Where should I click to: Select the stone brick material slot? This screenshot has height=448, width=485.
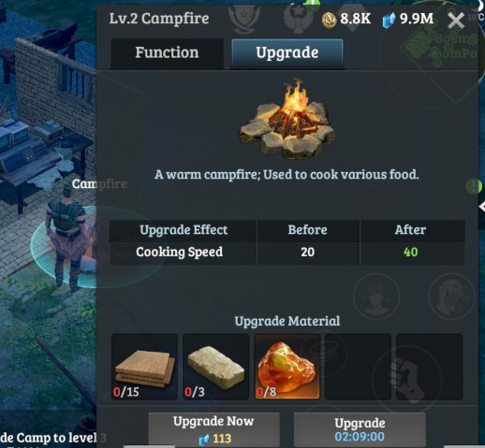pos(215,367)
